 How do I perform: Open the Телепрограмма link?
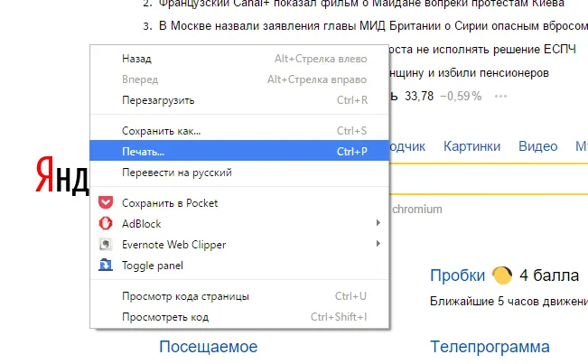pos(490,347)
